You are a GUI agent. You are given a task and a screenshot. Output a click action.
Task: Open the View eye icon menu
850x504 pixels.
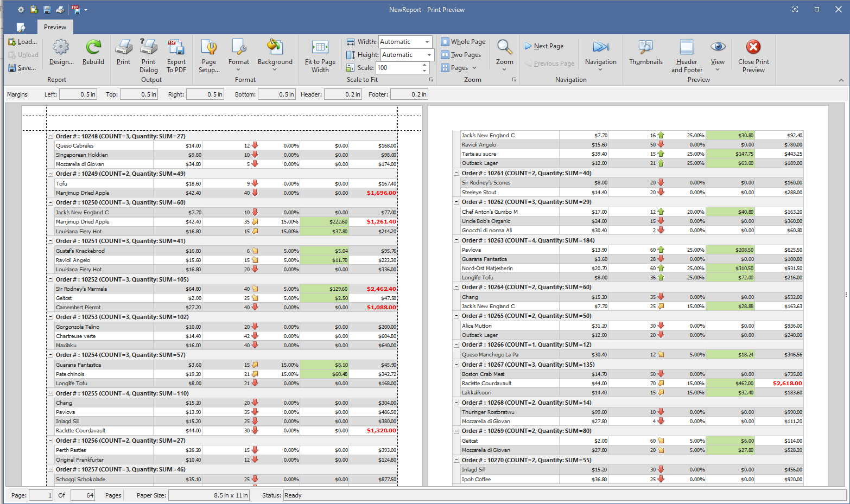[x=718, y=47]
